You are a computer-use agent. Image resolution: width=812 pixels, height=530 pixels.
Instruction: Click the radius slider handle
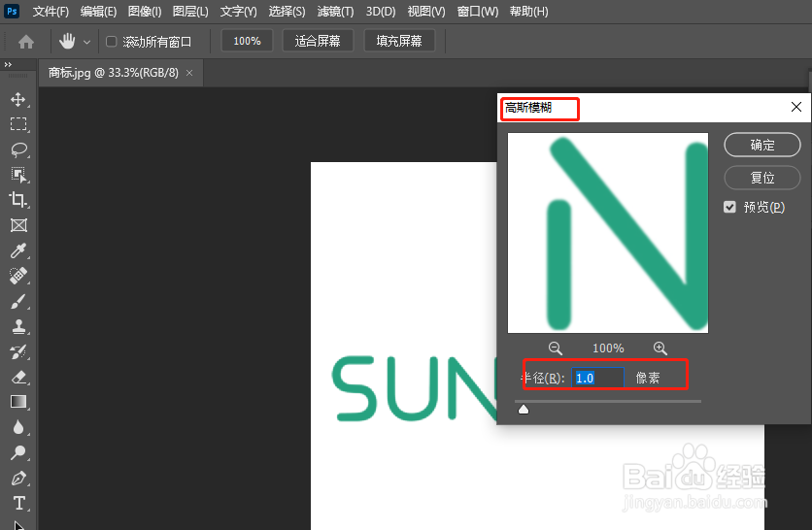tap(524, 410)
